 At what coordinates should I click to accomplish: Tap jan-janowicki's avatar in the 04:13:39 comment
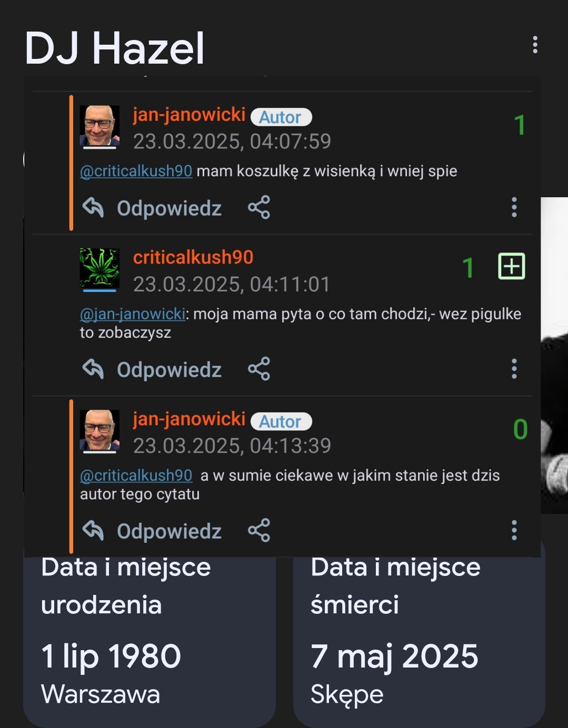pos(99,430)
